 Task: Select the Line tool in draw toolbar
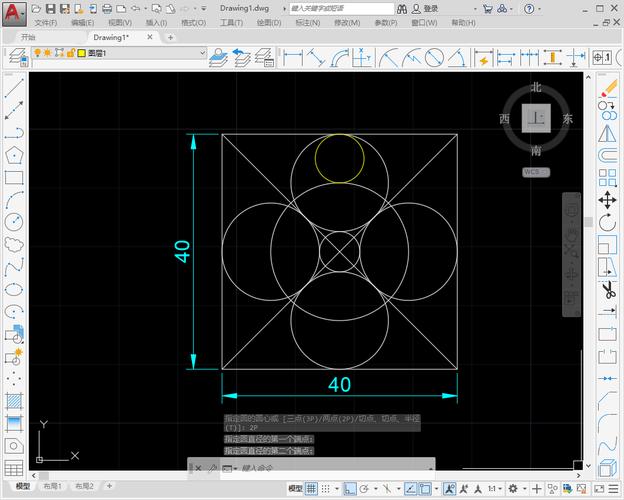14,87
